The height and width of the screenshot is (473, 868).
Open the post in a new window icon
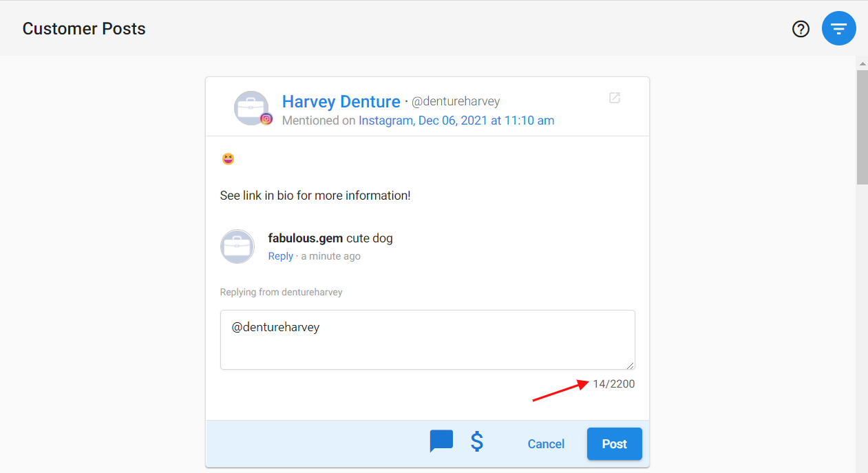pos(614,98)
